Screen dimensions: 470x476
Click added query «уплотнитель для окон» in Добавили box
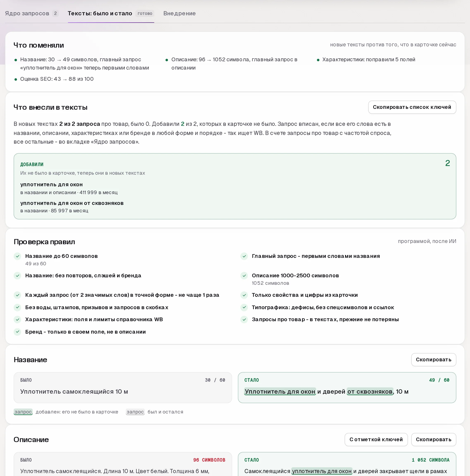coord(52,185)
